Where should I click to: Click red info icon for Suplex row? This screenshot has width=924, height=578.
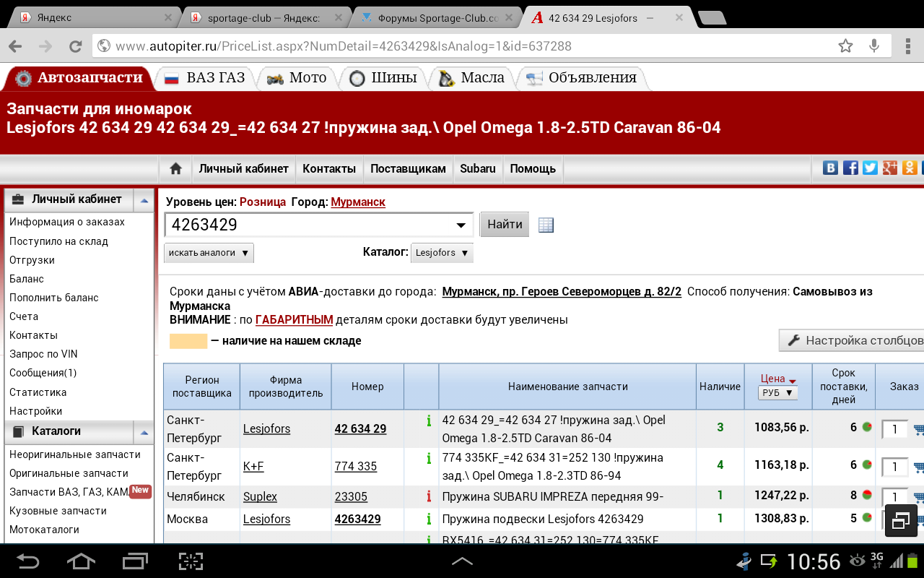(429, 496)
